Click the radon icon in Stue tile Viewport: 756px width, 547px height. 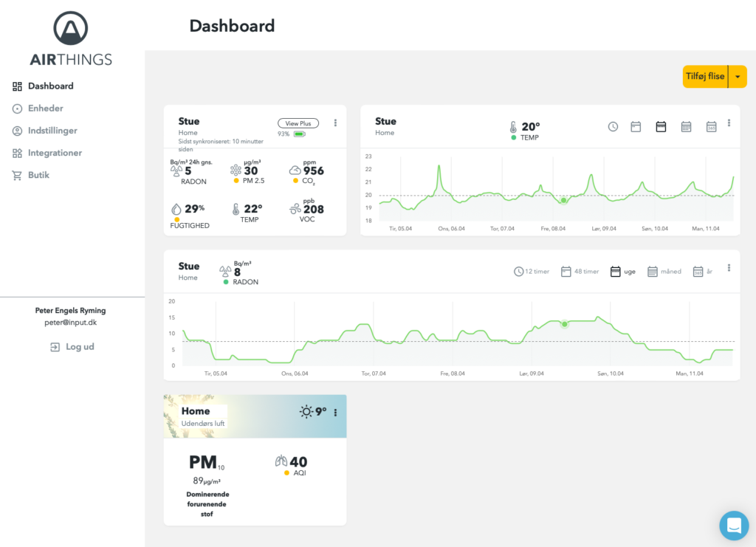pos(176,171)
